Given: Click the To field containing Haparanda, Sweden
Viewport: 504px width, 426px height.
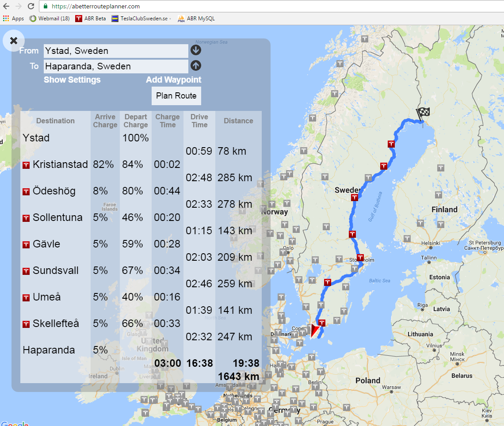Looking at the screenshot, I should [116, 66].
